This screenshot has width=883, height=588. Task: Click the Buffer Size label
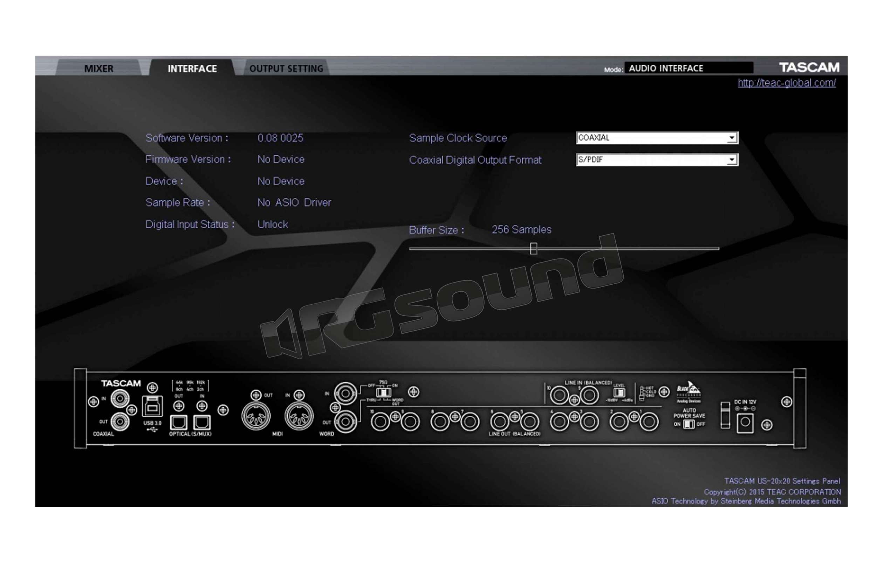click(x=436, y=230)
